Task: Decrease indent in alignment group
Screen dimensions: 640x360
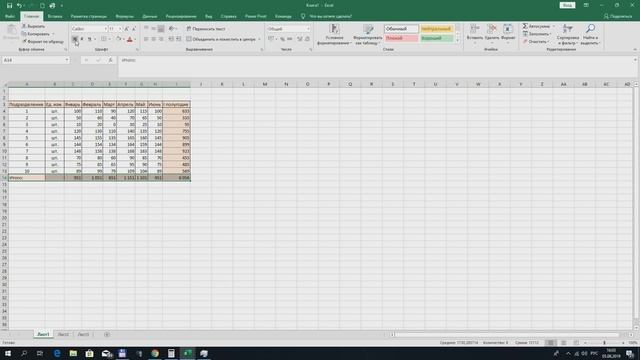Action: click(x=171, y=39)
